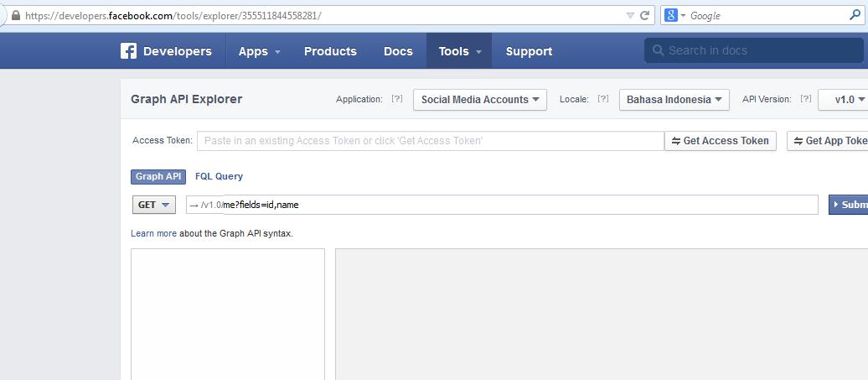
Task: Open the Products menu
Action: pos(330,51)
